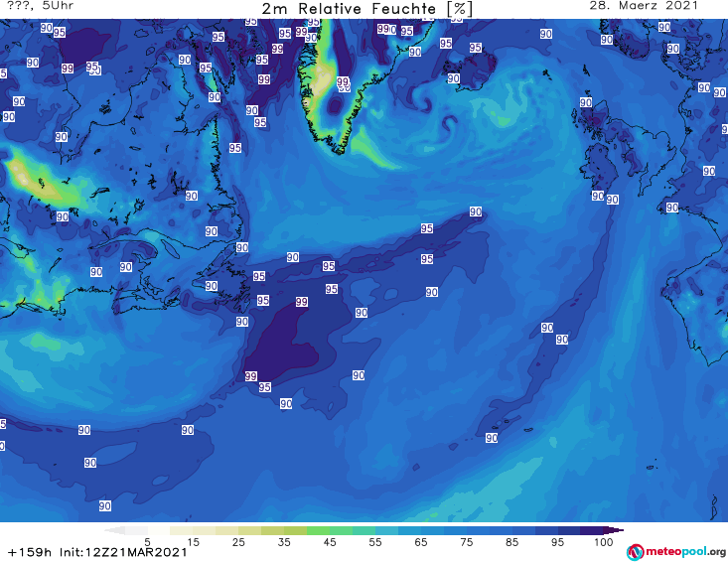Click the '+159h Init:12Z21MAR2021' forecast text
Image resolution: width=728 pixels, height=562 pixels.
[97, 552]
